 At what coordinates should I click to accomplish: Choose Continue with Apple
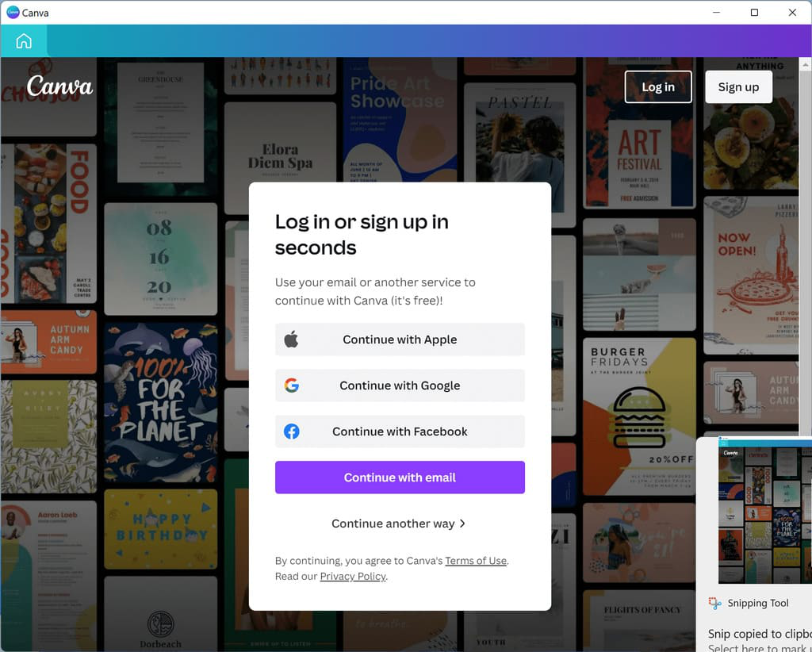[x=400, y=339]
